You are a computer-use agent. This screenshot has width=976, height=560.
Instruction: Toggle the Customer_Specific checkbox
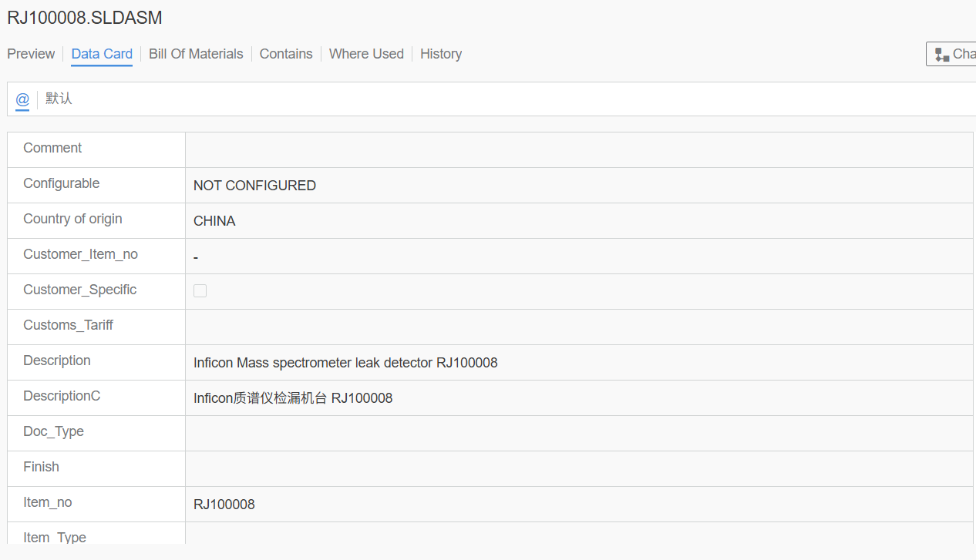[x=200, y=291]
